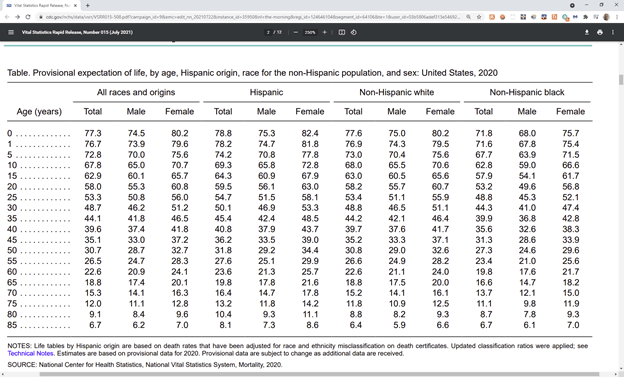Open PDF viewer more actions menu
624x377 pixels.
click(613, 32)
